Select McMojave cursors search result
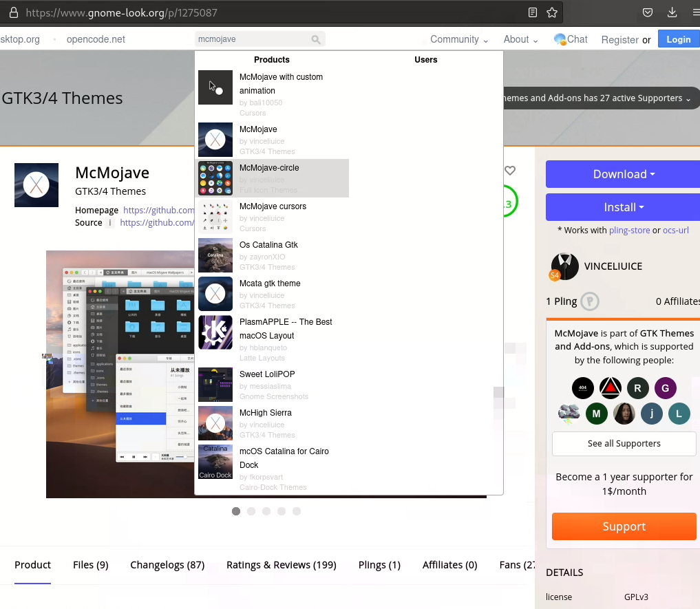 (272, 217)
